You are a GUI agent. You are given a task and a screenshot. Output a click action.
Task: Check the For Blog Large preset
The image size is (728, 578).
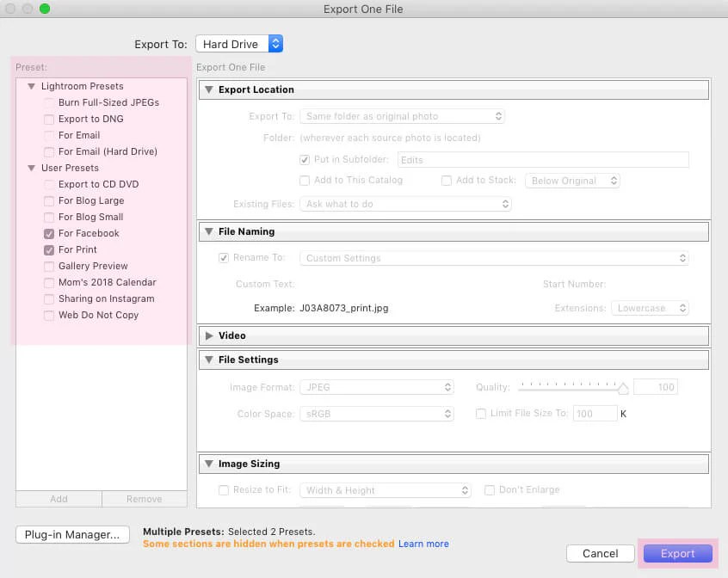pos(49,201)
